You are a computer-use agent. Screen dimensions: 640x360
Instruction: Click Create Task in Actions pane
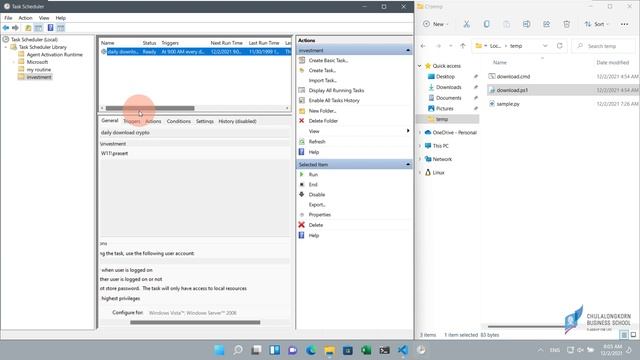[x=322, y=70]
